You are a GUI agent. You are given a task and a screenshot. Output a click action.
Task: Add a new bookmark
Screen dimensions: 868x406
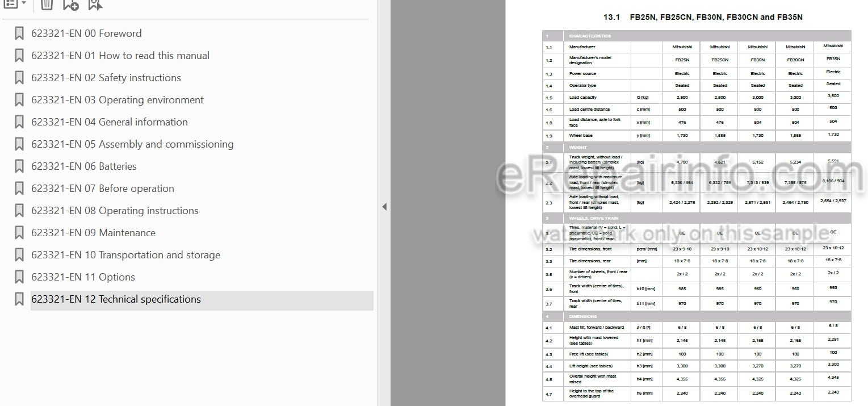[70, 5]
